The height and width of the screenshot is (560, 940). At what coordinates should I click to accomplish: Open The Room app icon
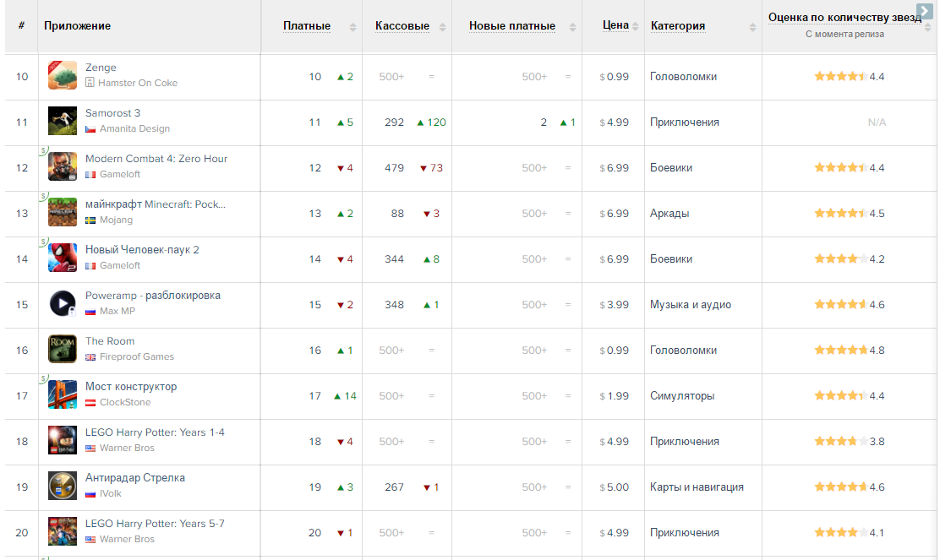tap(63, 350)
